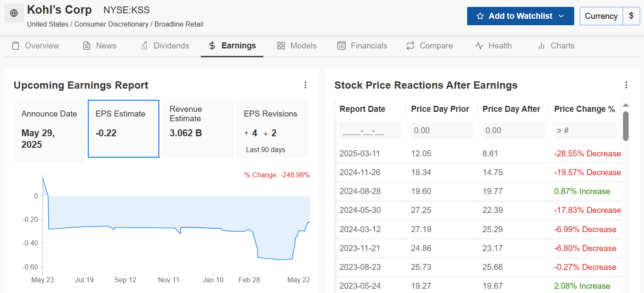
Task: Open Stock Price Reactions options menu
Action: [626, 85]
